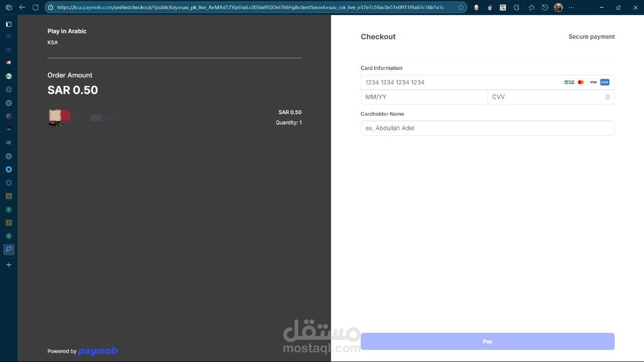
Task: Switch to the globe icon vertical tab
Action: 9,89
